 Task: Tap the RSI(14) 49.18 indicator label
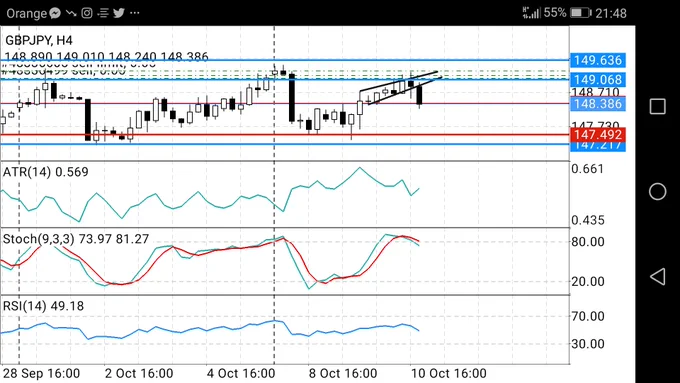[x=43, y=306]
